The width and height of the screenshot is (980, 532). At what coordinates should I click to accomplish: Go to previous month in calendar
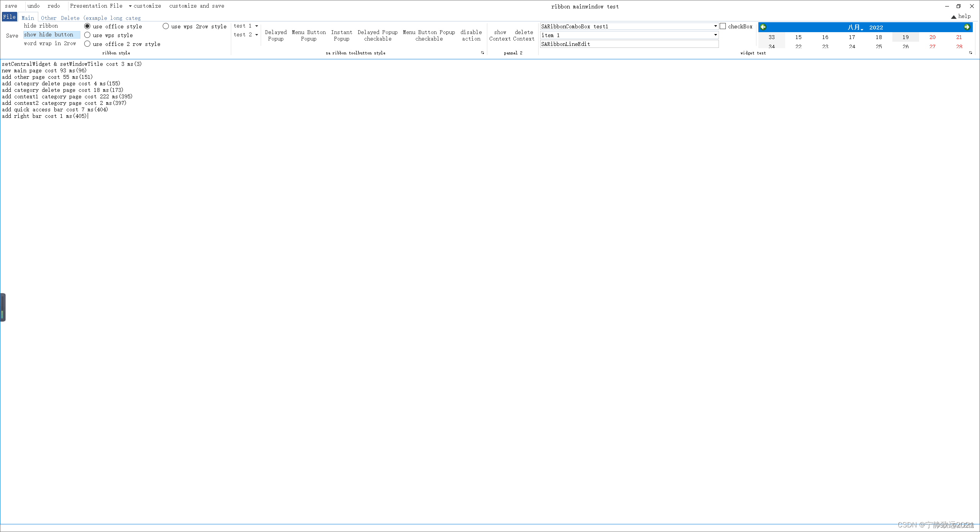point(763,27)
